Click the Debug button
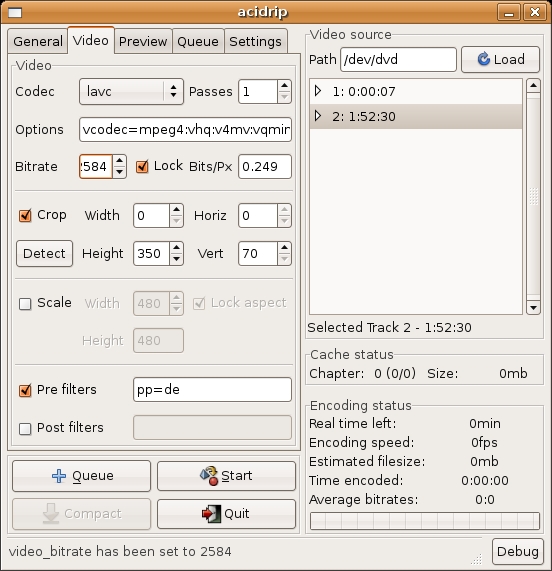 (517, 551)
